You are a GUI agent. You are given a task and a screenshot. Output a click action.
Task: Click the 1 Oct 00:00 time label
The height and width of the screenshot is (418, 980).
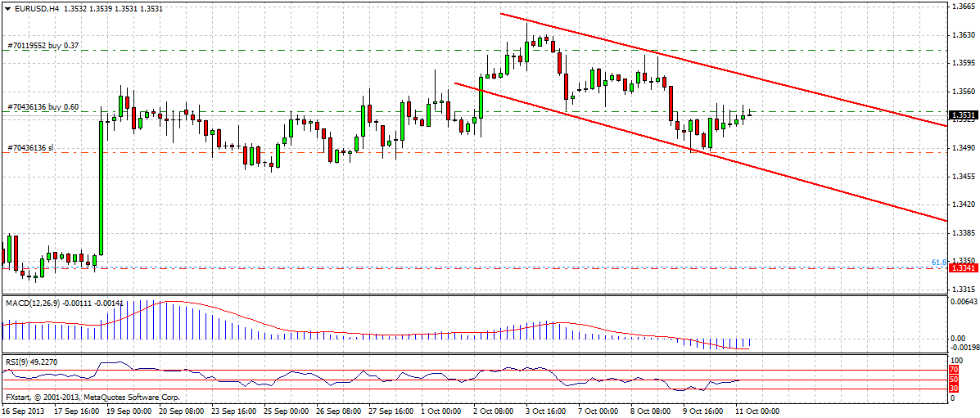pyautogui.click(x=442, y=411)
